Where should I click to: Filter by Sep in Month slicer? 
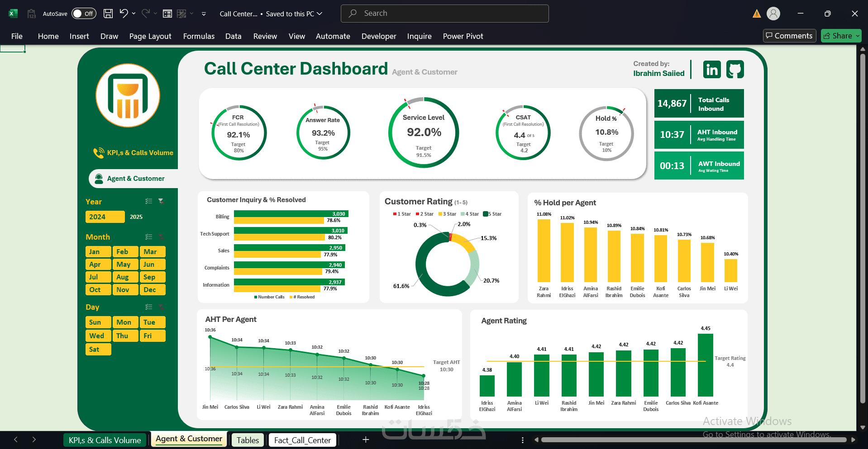(153, 277)
